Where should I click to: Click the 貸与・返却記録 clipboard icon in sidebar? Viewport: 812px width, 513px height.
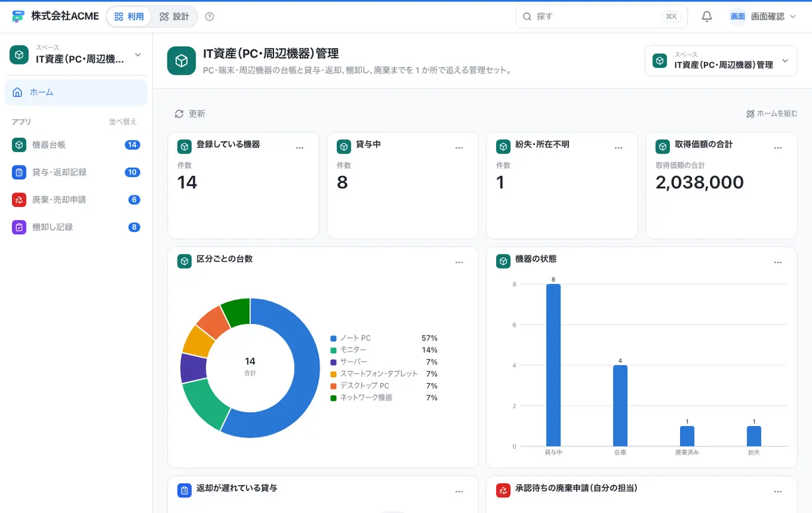point(19,172)
